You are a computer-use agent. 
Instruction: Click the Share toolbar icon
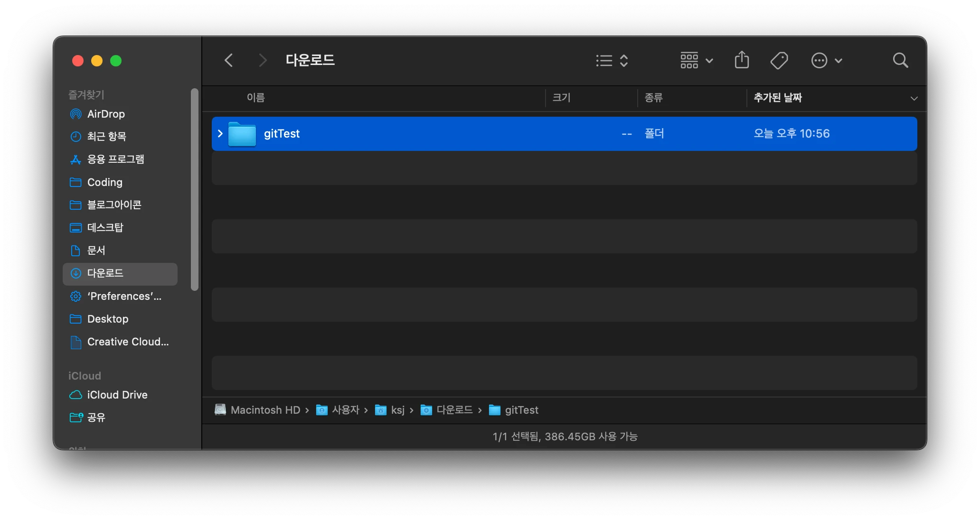742,60
